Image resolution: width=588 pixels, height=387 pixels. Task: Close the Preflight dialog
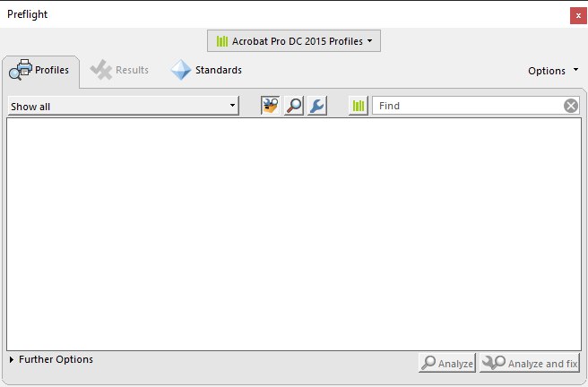[x=578, y=16]
